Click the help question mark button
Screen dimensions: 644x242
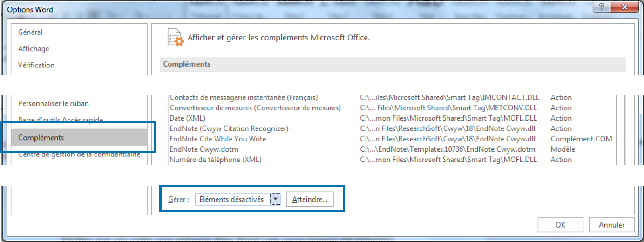tap(602, 7)
